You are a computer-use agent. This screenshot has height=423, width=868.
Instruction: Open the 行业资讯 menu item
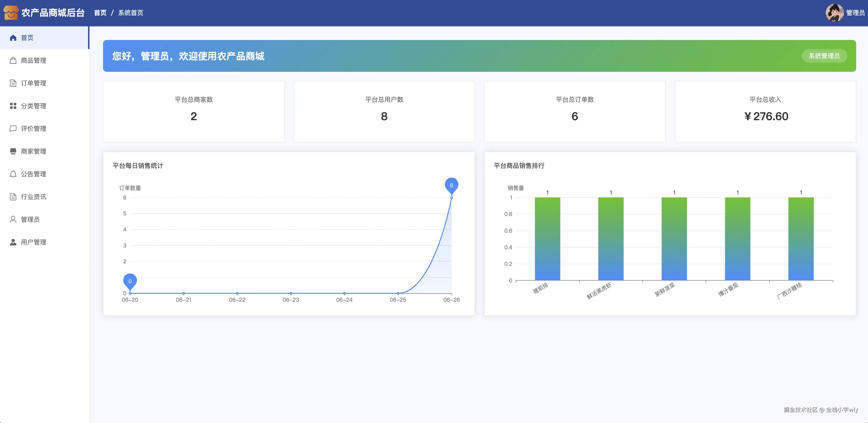[33, 197]
